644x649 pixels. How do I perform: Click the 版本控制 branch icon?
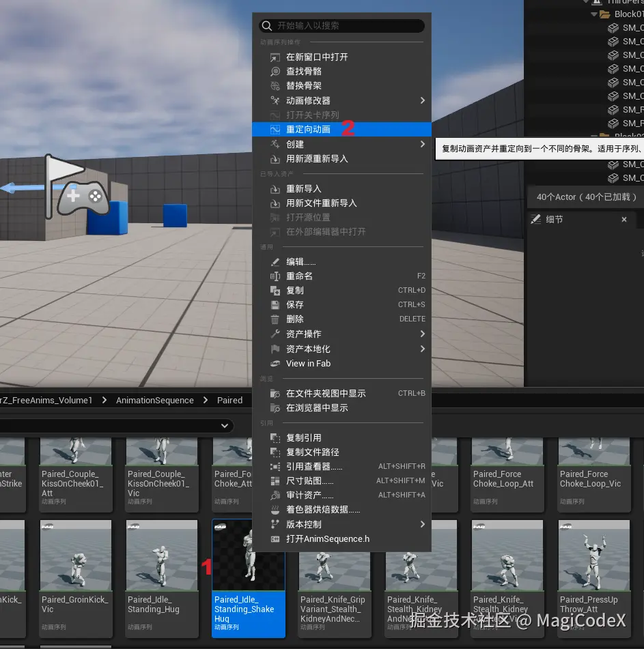(275, 524)
